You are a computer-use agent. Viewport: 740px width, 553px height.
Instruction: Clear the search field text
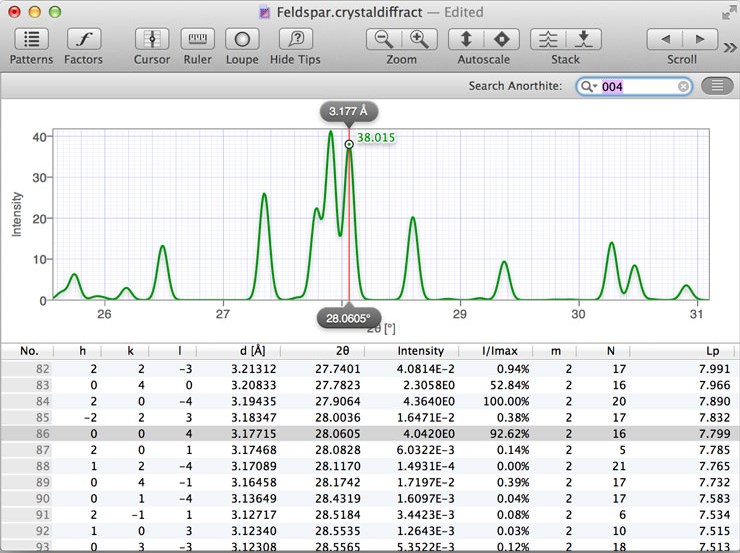click(684, 87)
